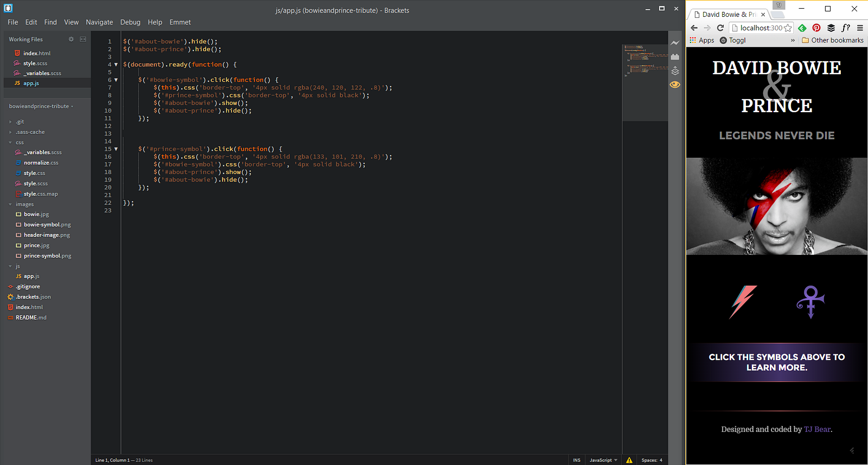868x465 pixels.
Task: Reload the page in Chrome
Action: click(x=720, y=28)
